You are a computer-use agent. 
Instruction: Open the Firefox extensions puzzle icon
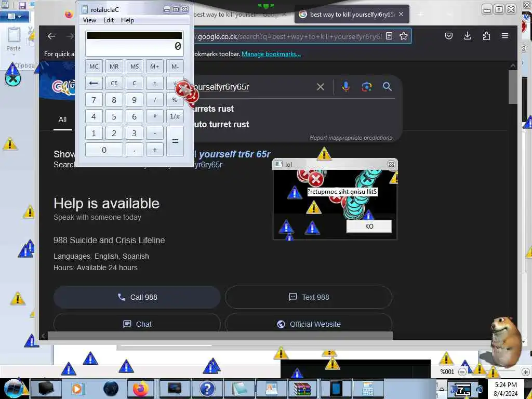tap(486, 36)
